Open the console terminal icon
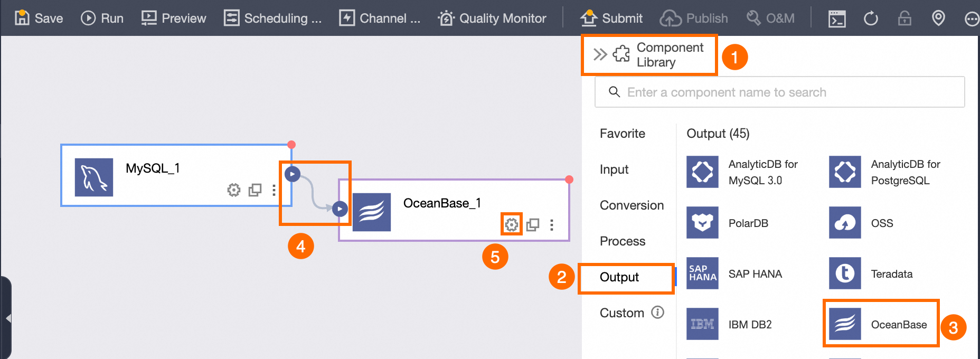The height and width of the screenshot is (359, 980). click(x=837, y=18)
